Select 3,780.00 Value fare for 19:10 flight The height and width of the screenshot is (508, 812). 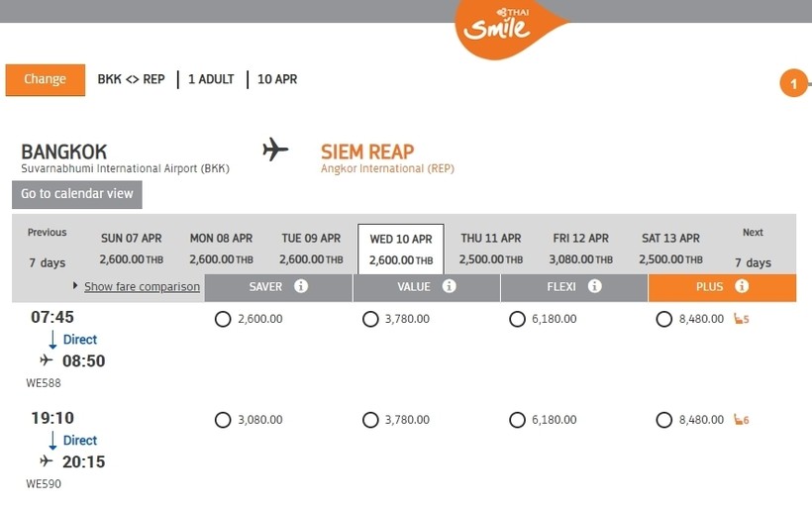pos(370,420)
